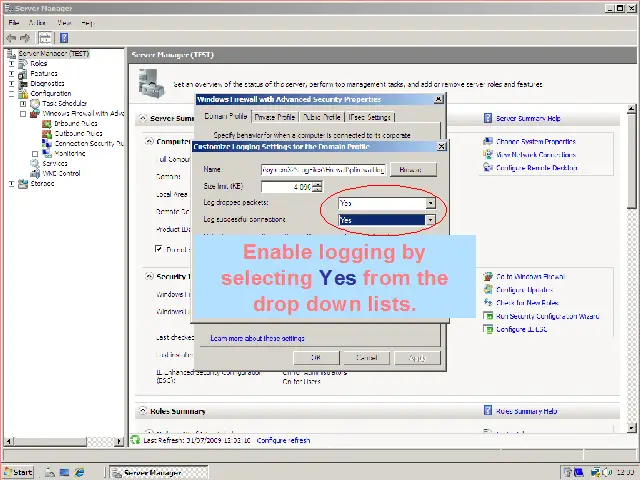
Task: Click Check for New Roles link
Action: coord(527,303)
